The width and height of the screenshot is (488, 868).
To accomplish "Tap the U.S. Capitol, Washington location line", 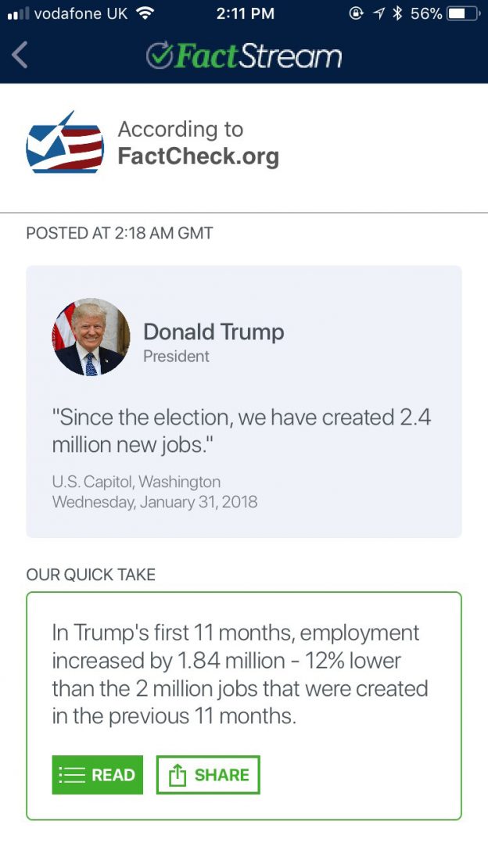I will tap(136, 482).
